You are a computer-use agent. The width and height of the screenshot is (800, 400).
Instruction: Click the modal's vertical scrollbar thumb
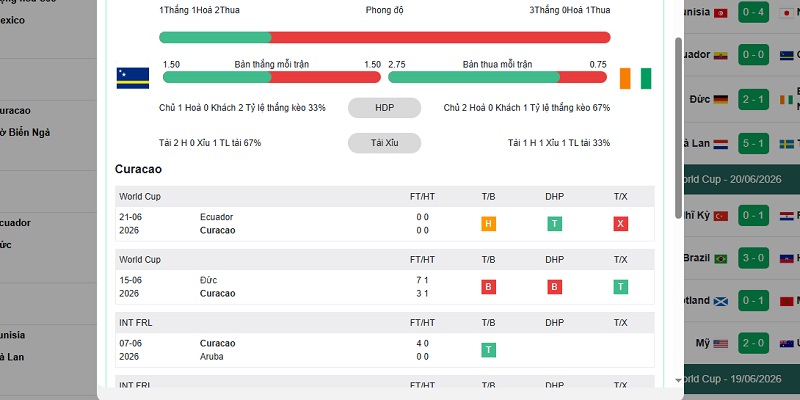click(678, 128)
